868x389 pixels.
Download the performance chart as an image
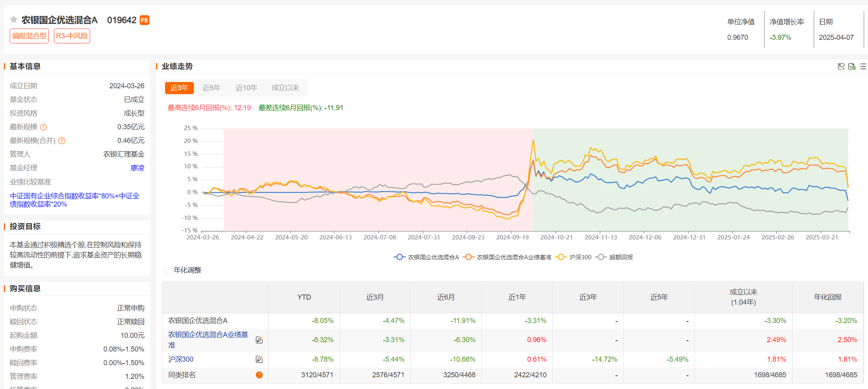point(841,66)
